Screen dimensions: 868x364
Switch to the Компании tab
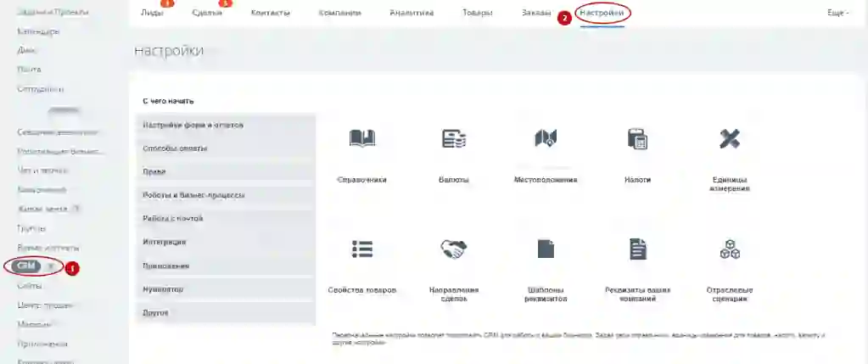340,13
